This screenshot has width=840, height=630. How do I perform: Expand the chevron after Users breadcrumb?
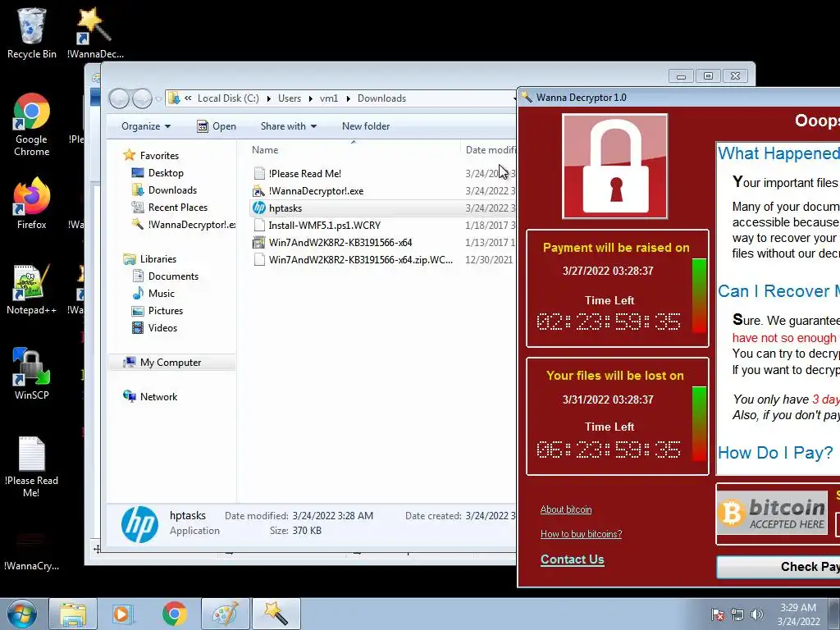310,98
